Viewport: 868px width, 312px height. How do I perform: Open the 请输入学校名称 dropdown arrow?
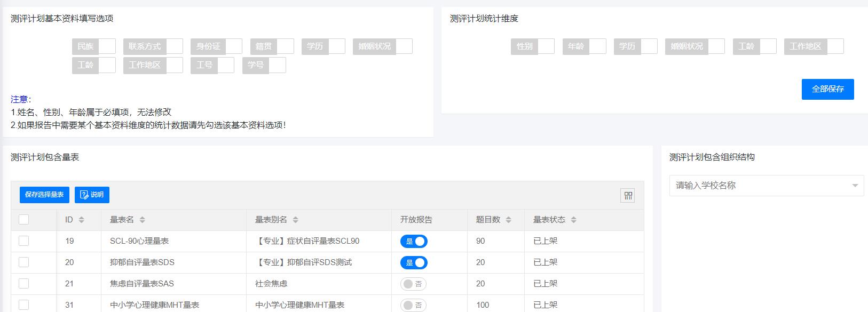coord(855,186)
